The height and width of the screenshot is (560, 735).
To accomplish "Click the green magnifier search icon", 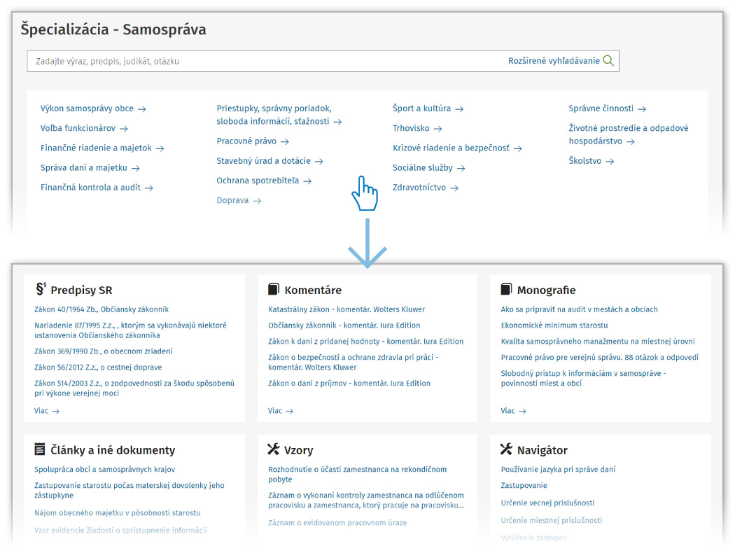I will pyautogui.click(x=608, y=61).
